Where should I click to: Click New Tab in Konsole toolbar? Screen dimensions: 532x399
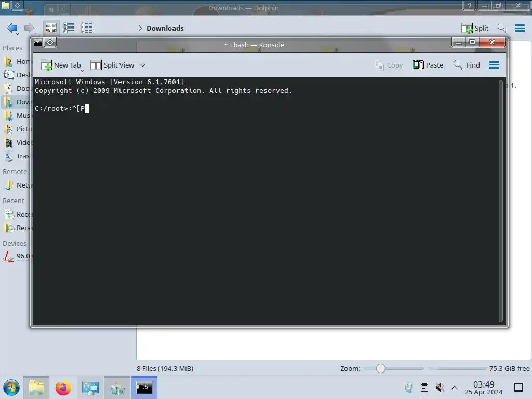(x=61, y=65)
